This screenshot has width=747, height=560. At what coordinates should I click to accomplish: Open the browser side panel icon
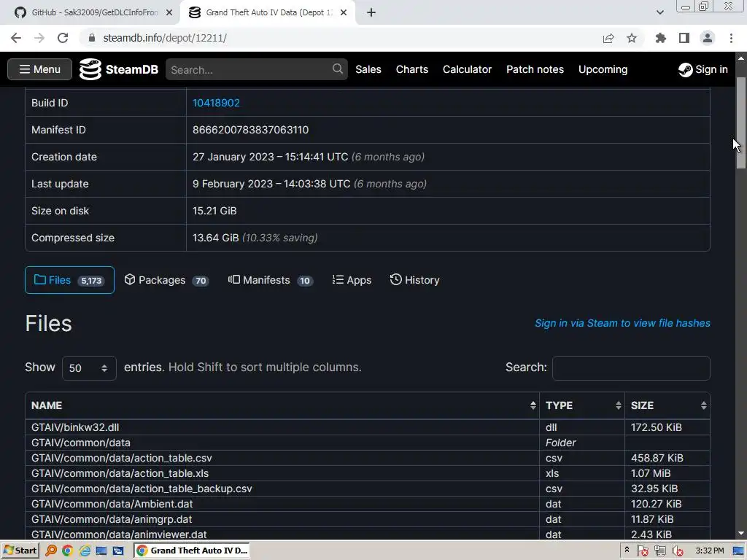point(684,38)
